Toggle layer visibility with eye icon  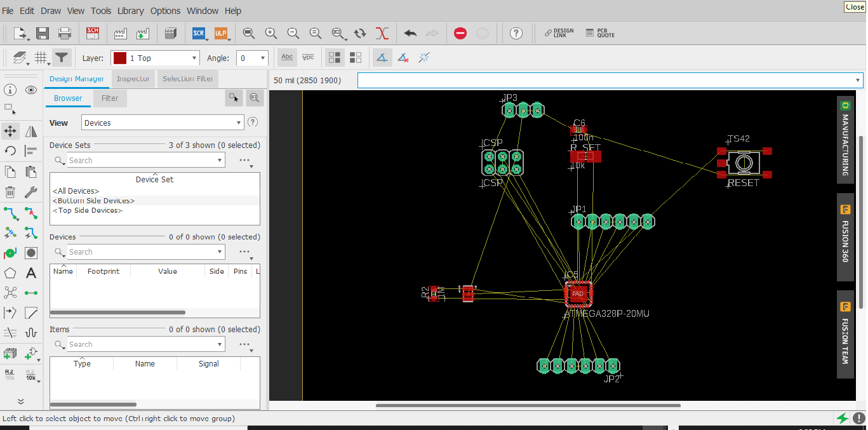30,90
